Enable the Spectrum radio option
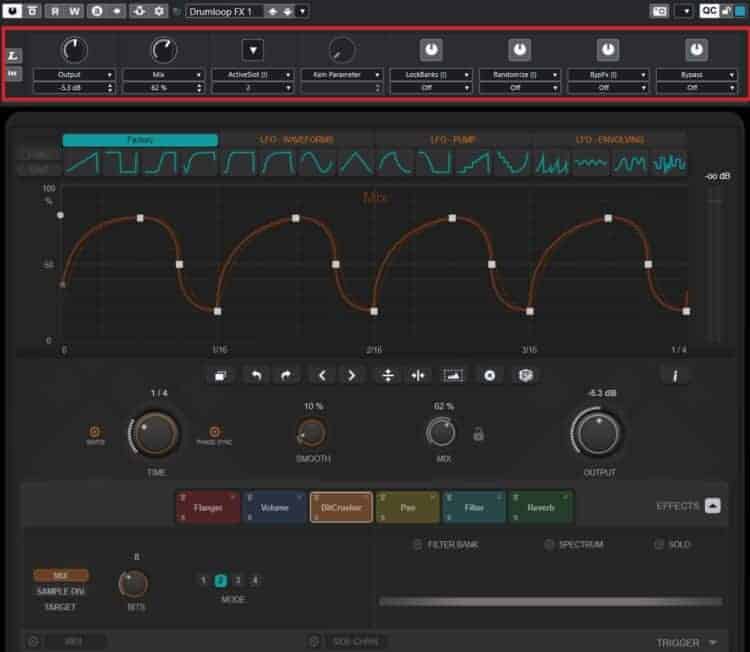This screenshot has height=652, width=750. 549,544
